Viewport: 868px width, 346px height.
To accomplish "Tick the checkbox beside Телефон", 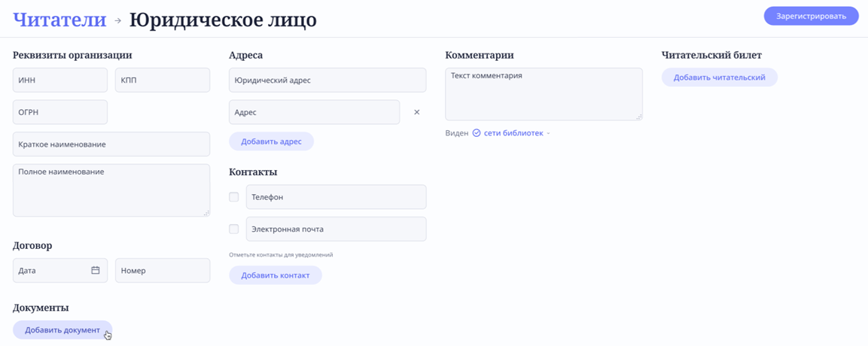I will [x=233, y=197].
